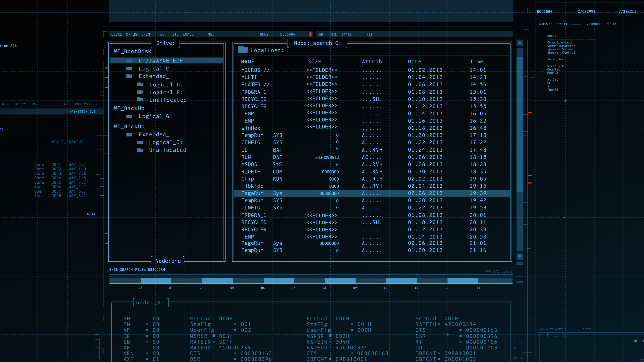
Task: Select the highlighted PageRun Sys row at 19:39
Action: [x=372, y=193]
